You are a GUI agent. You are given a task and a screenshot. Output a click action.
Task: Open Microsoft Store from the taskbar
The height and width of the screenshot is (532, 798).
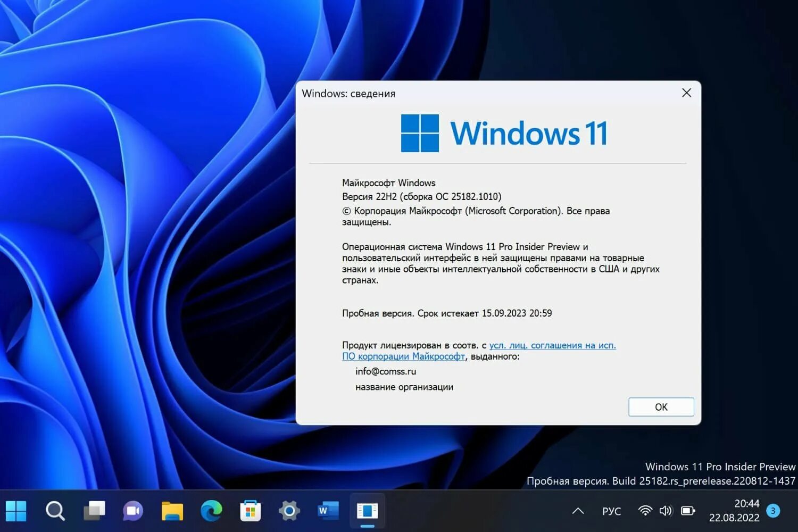[x=250, y=511]
